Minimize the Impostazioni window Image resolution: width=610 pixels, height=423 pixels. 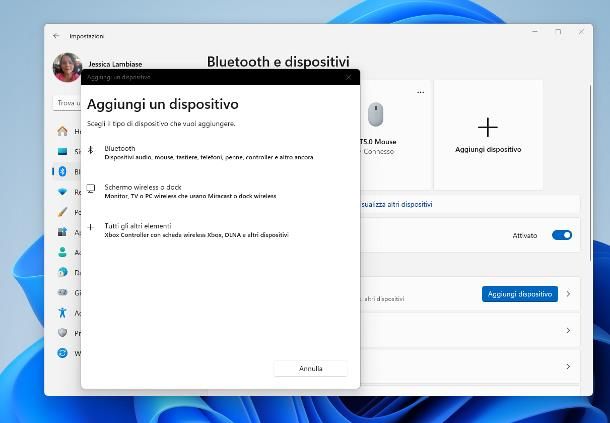pos(535,32)
